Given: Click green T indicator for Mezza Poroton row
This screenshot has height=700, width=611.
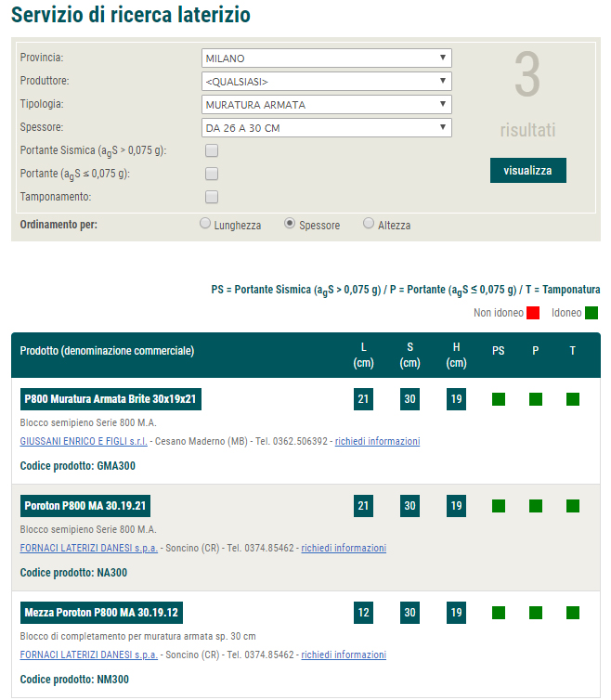Looking at the screenshot, I should pyautogui.click(x=573, y=613).
